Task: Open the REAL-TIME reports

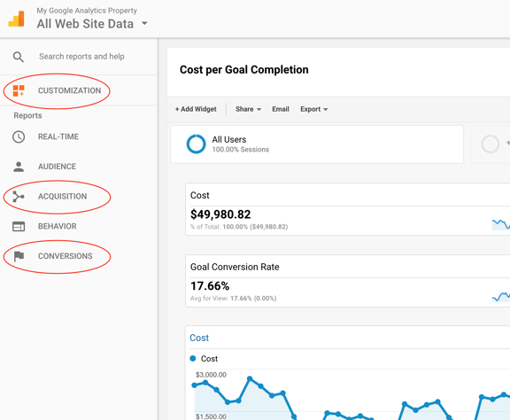Action: [58, 136]
